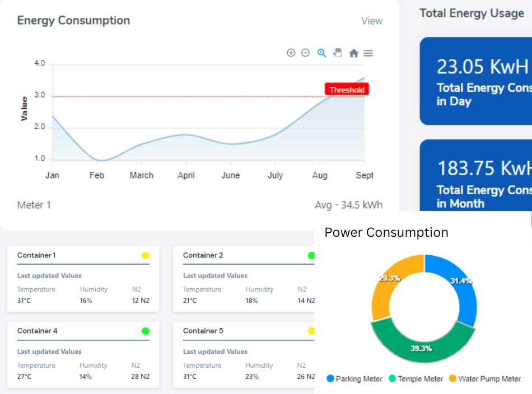Click Container 4 humidity value 14%
Screen dimensions: 532x394
point(86,377)
